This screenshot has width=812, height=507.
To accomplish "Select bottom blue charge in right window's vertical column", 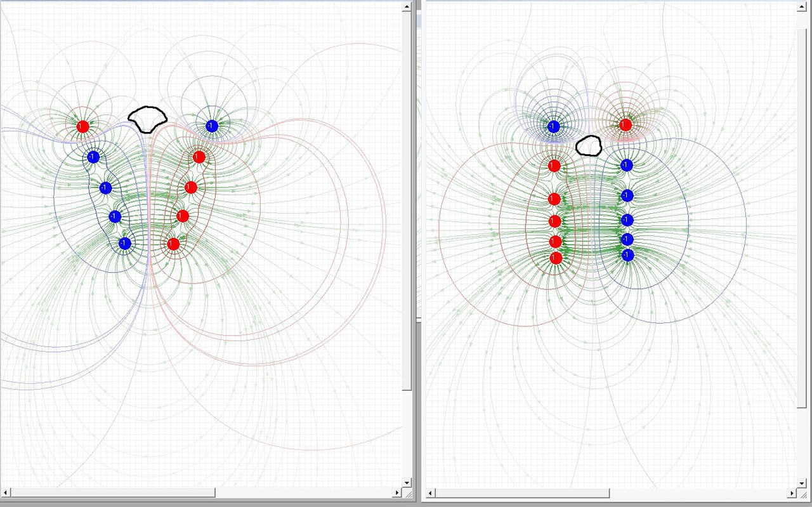I will pyautogui.click(x=628, y=255).
